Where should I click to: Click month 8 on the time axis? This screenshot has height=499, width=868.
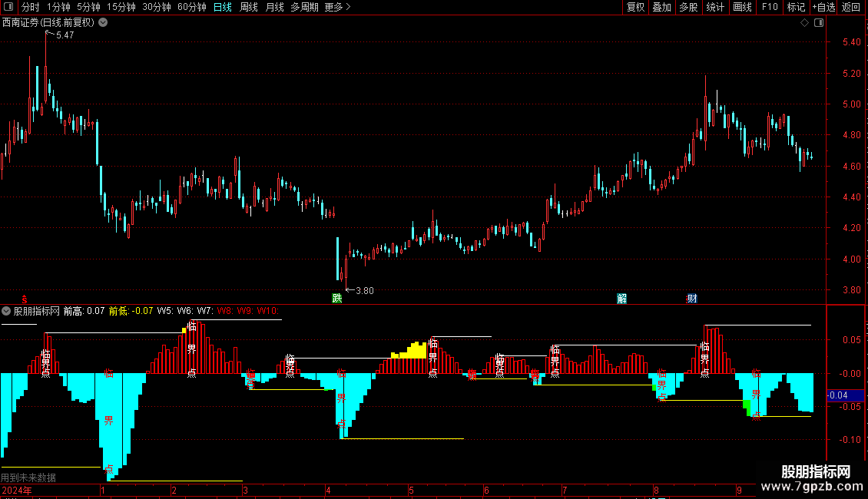click(656, 490)
